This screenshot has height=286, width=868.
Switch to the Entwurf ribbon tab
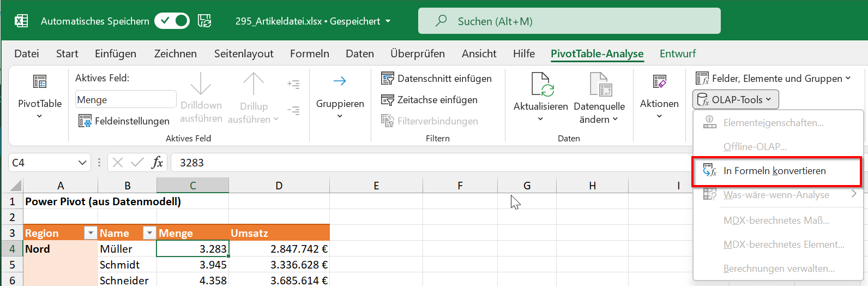[x=677, y=53]
